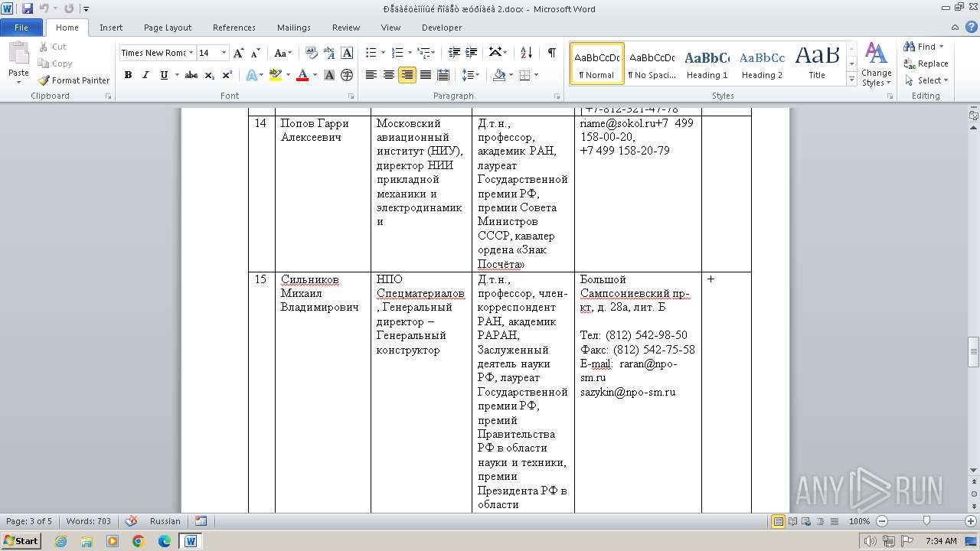
Task: Center the paragraph text
Action: [x=389, y=75]
